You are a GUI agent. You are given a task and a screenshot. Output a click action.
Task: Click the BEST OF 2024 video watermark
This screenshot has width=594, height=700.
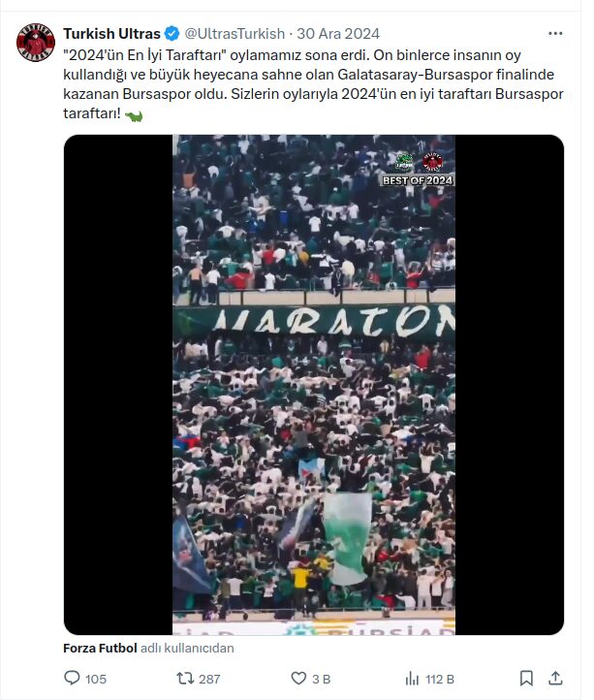point(418,180)
